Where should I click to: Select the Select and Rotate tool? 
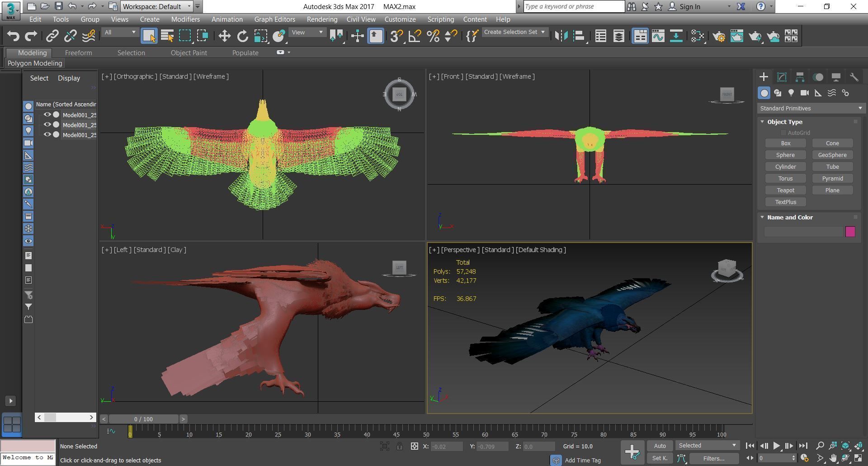[x=243, y=36]
